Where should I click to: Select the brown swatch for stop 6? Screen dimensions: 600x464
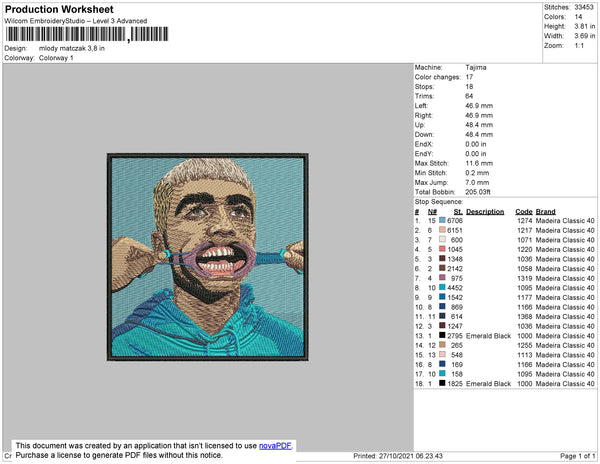442,268
